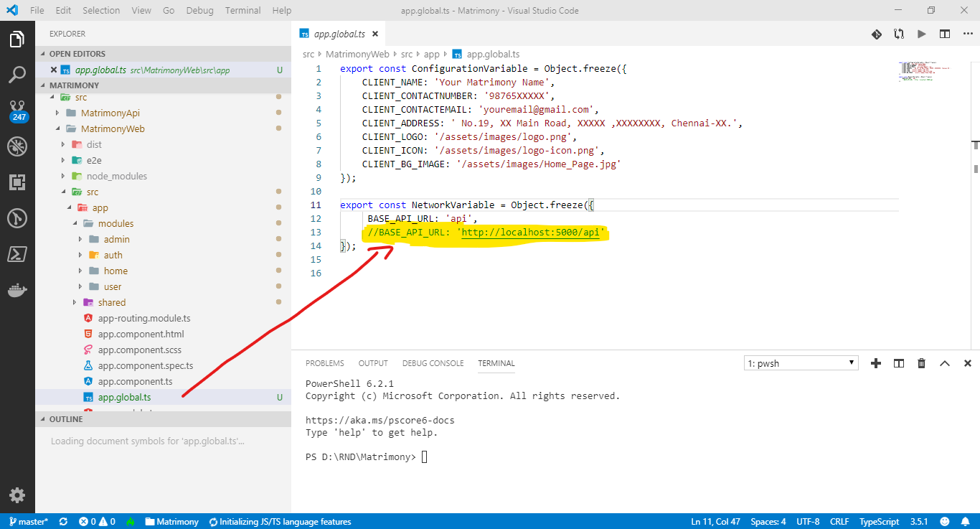Open the Explorer view in activity bar

click(x=17, y=39)
